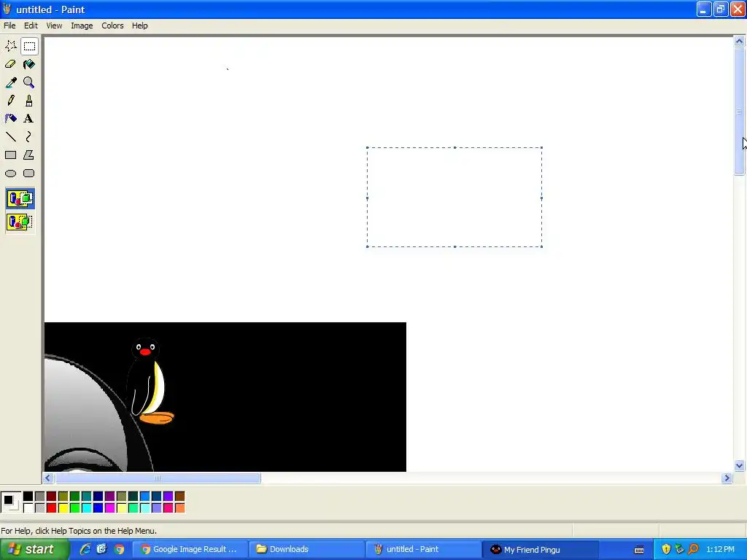Click the horizontal scrollbar right arrow
The width and height of the screenshot is (747, 560).
[x=727, y=478]
